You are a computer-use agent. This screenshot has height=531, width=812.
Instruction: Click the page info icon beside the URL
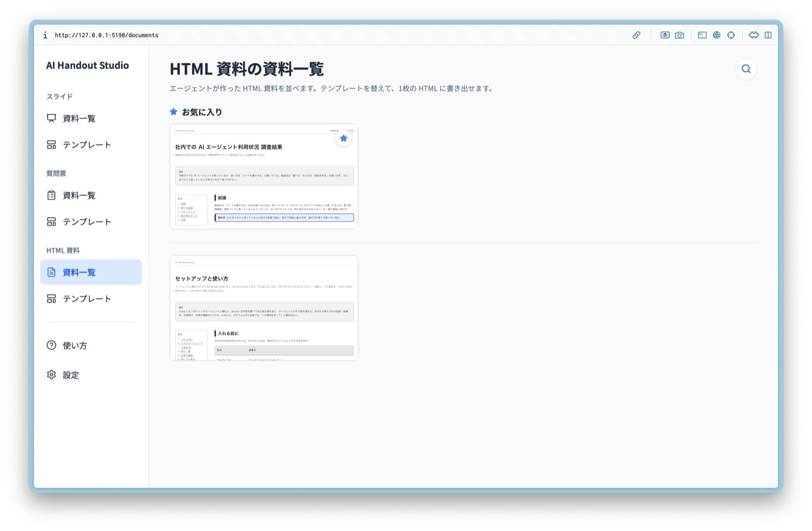45,35
